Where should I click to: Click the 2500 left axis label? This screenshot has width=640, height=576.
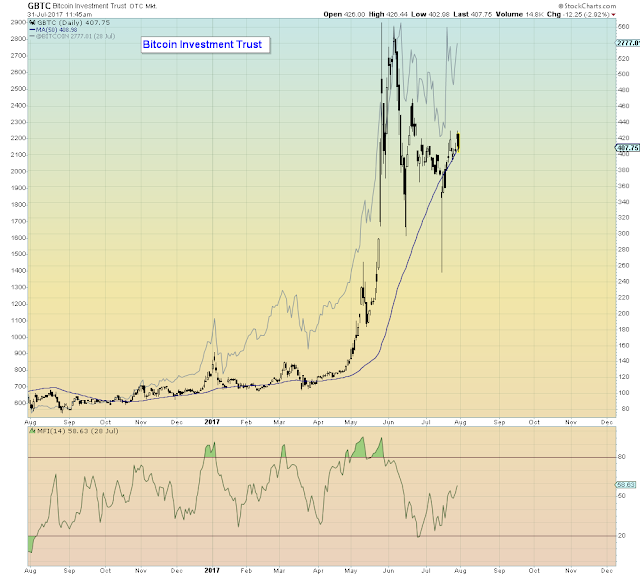(18, 89)
